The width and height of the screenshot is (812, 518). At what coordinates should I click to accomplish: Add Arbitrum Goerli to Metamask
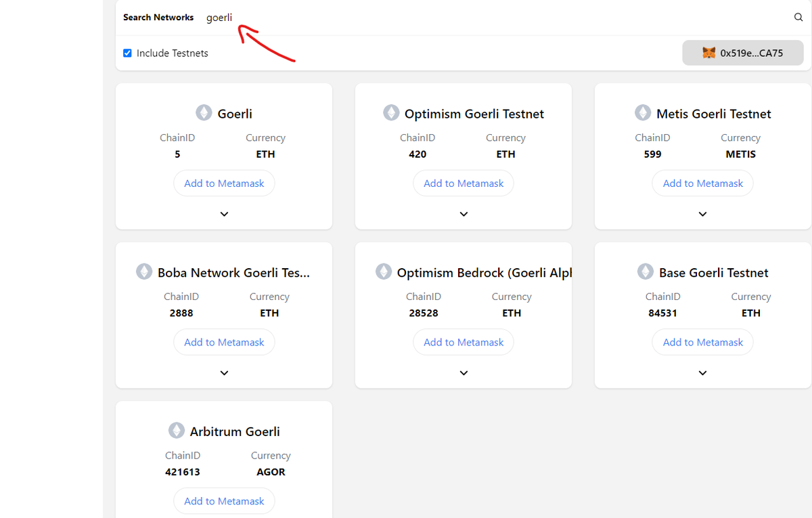224,501
